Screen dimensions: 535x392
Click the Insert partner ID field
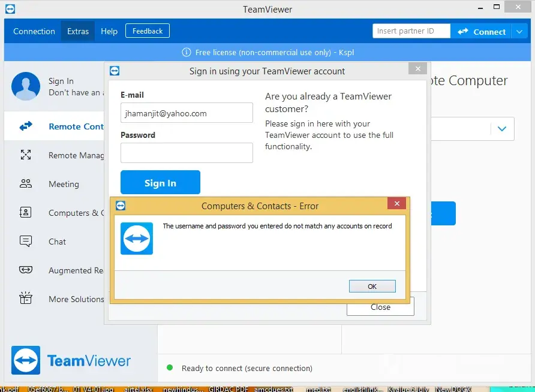411,31
